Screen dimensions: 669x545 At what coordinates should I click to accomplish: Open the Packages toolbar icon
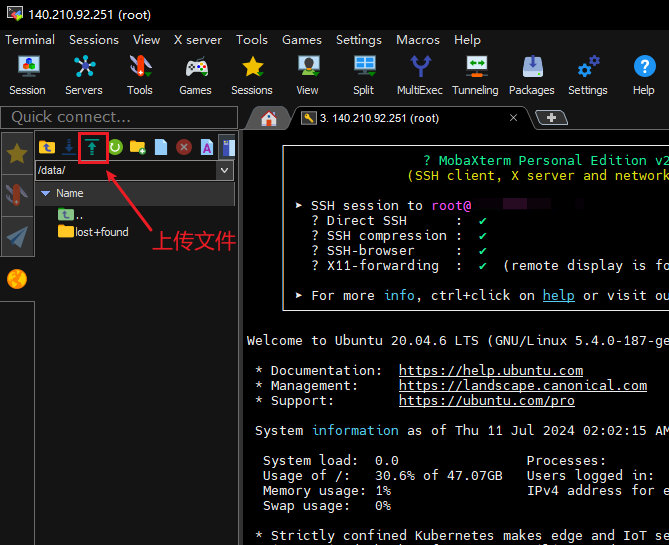pos(532,75)
